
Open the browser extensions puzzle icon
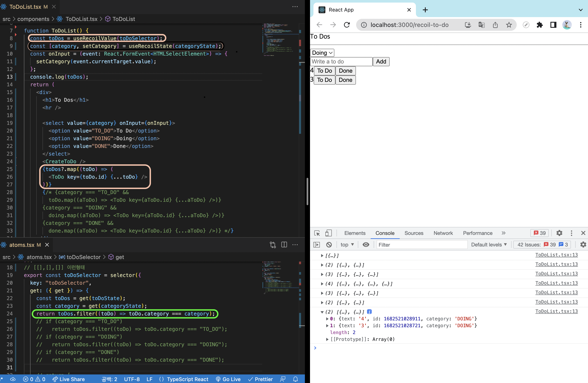[x=540, y=25]
